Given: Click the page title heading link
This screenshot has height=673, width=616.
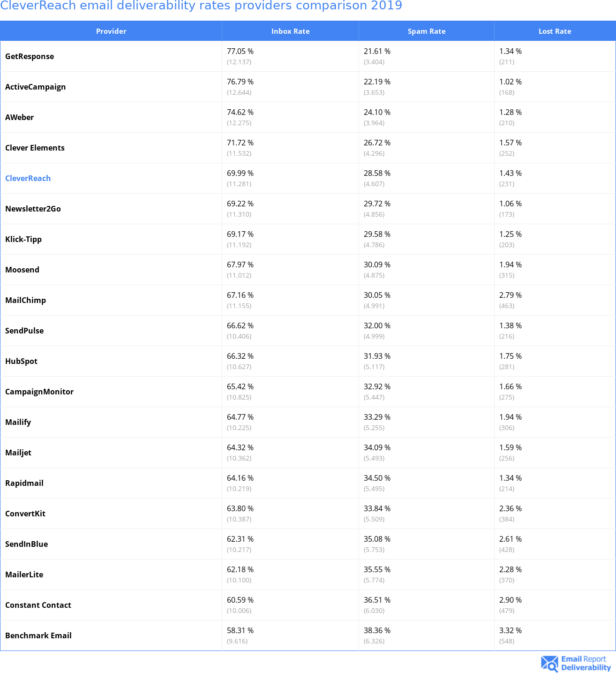Looking at the screenshot, I should 201,6.
